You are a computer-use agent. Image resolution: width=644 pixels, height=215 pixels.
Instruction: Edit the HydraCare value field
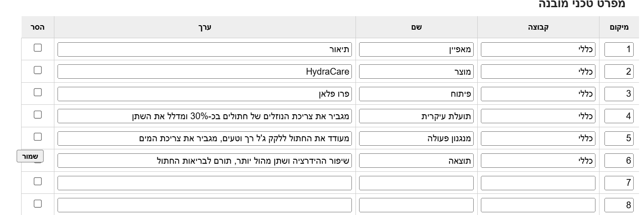pos(204,72)
